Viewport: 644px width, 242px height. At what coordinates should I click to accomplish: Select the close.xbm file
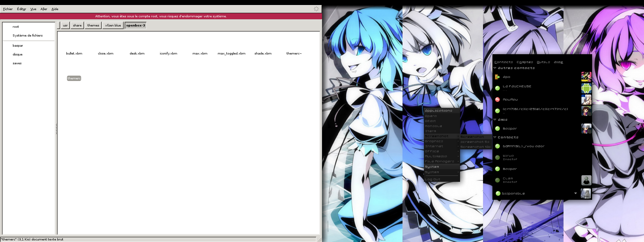tap(106, 54)
